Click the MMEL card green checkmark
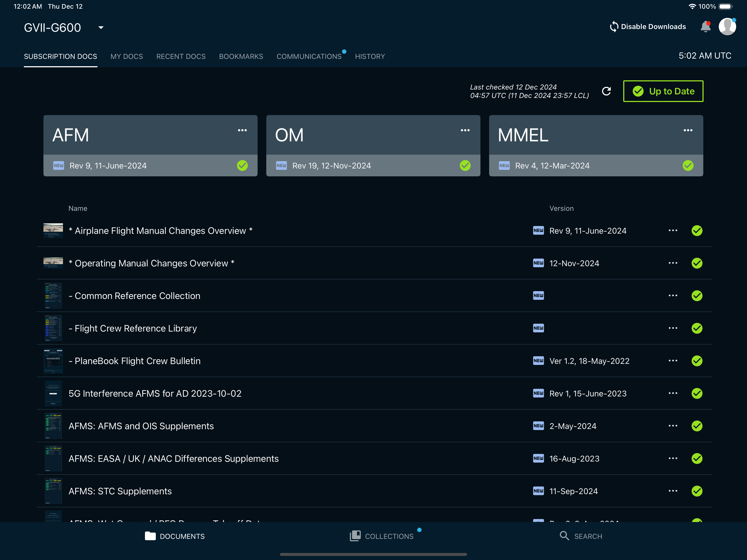 (688, 166)
